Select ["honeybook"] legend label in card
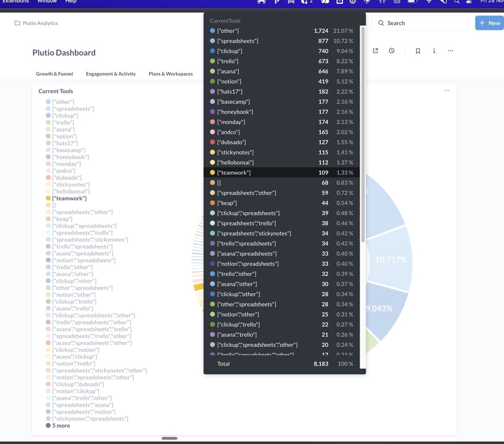This screenshot has width=504, height=444. 71,157
